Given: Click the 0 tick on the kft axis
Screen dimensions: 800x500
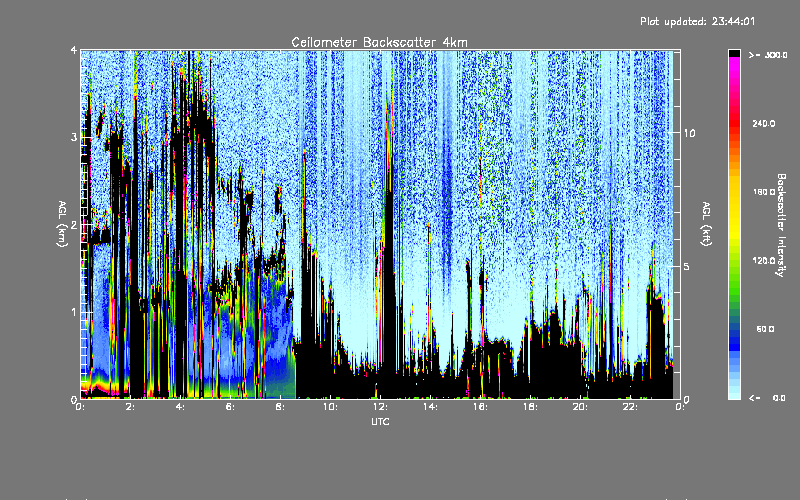Looking at the screenshot, I should (687, 399).
